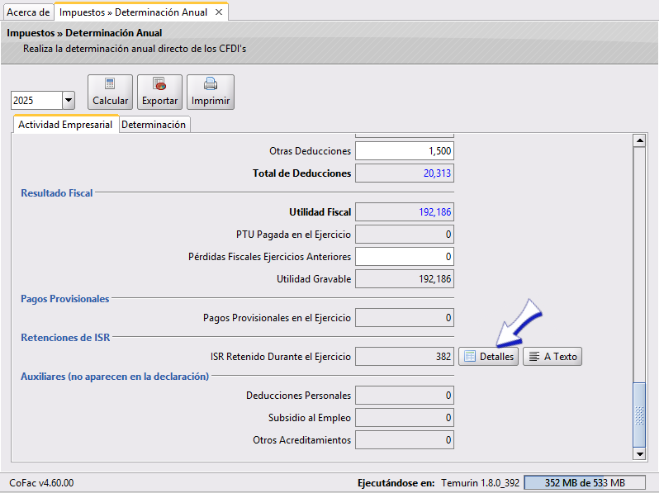
Task: Click the Subsidio al Empleo field
Action: point(404,417)
